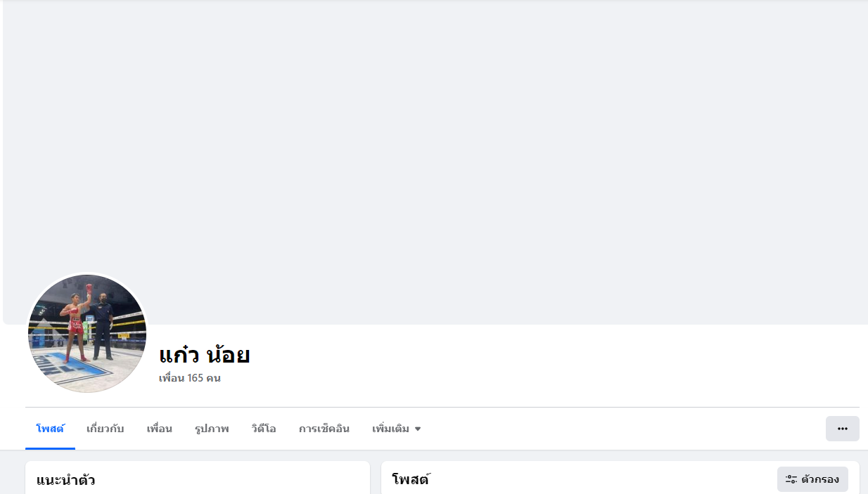
Task: Switch to the การเช็คอิน tab
Action: tap(324, 429)
